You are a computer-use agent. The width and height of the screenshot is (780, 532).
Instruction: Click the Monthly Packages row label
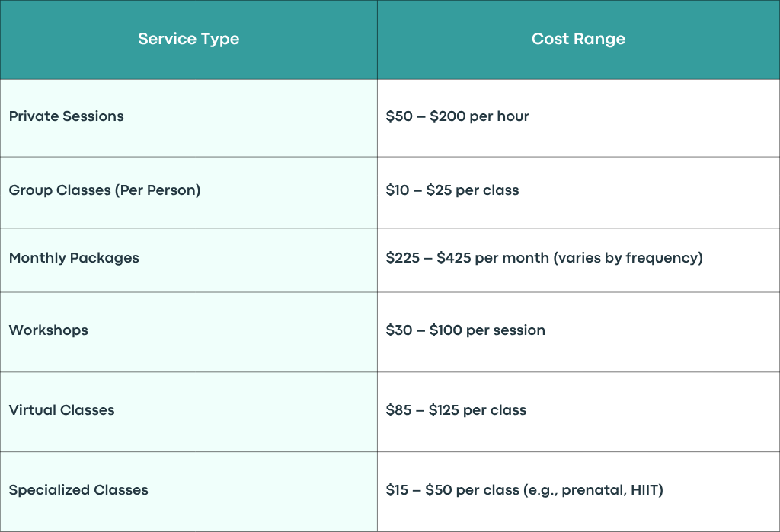coord(74,258)
